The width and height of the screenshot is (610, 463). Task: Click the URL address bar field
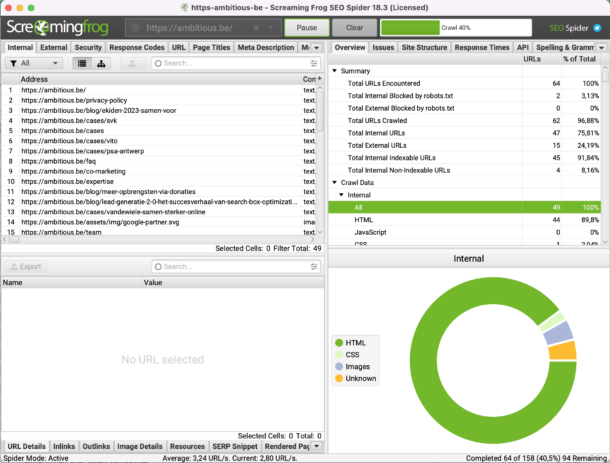[204, 28]
